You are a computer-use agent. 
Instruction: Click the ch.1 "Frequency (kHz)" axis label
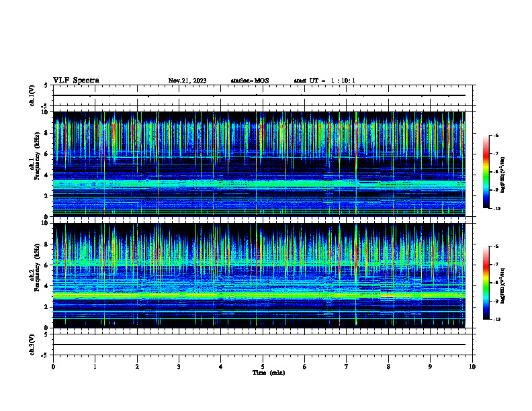click(x=37, y=156)
